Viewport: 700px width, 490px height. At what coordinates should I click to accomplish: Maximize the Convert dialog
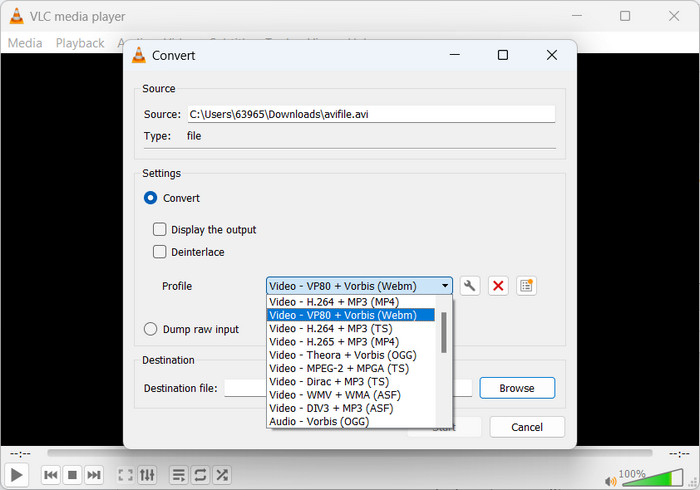pyautogui.click(x=503, y=55)
